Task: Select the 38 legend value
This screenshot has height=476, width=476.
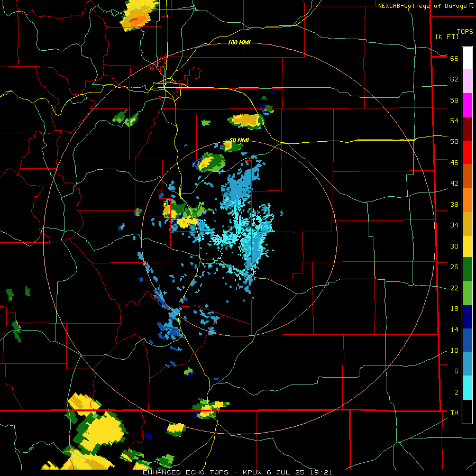Action: 454,204
